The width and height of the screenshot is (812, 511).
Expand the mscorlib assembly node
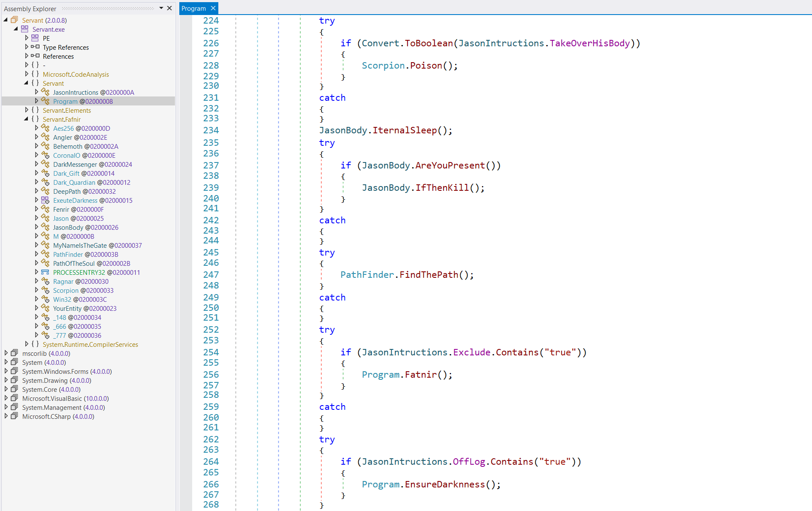coord(6,353)
